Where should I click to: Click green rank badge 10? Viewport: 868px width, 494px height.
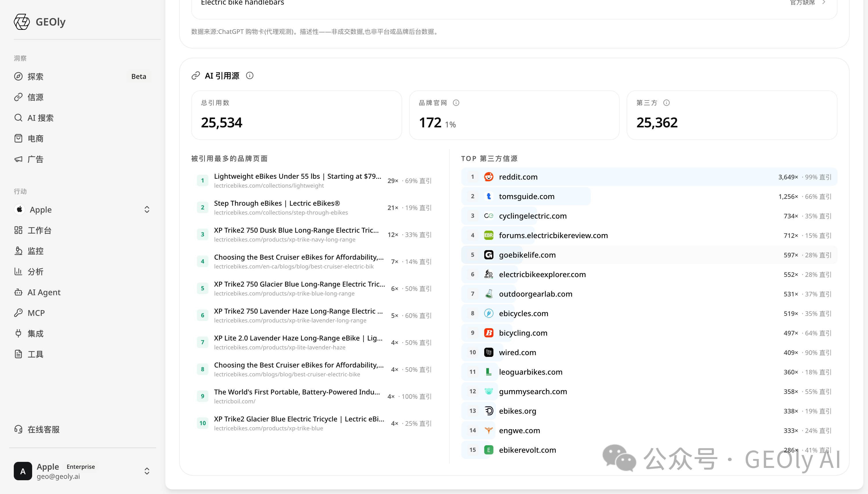pos(203,423)
